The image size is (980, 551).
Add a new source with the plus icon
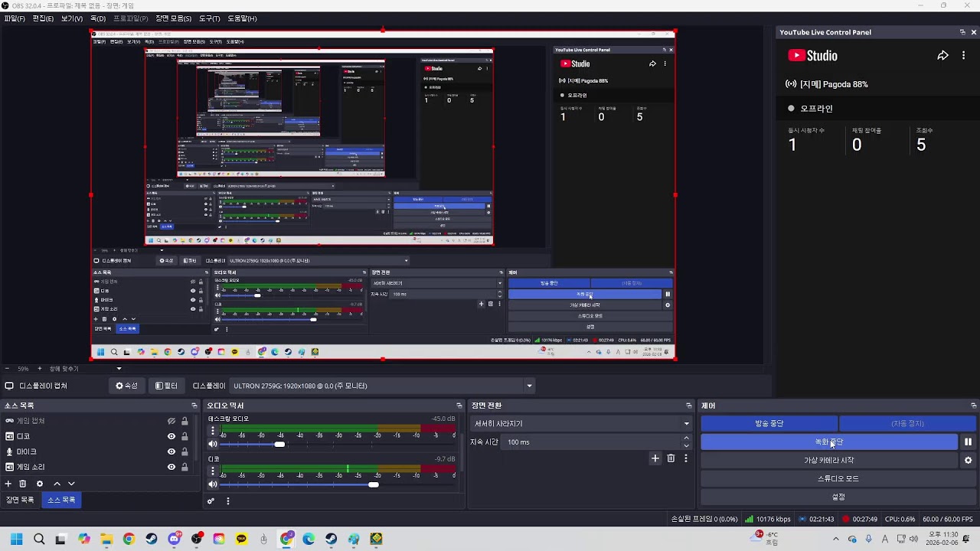point(8,484)
